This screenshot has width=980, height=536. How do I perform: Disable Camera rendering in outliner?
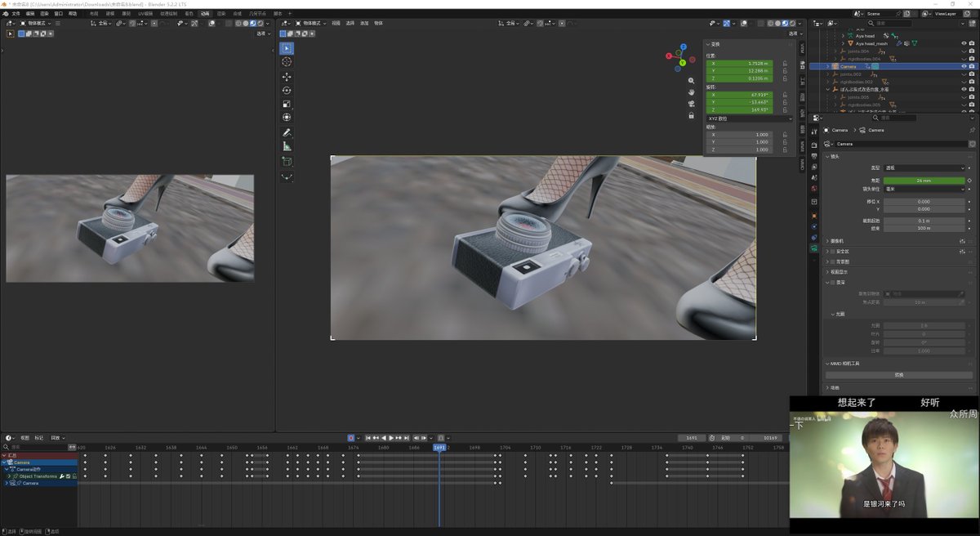[972, 66]
